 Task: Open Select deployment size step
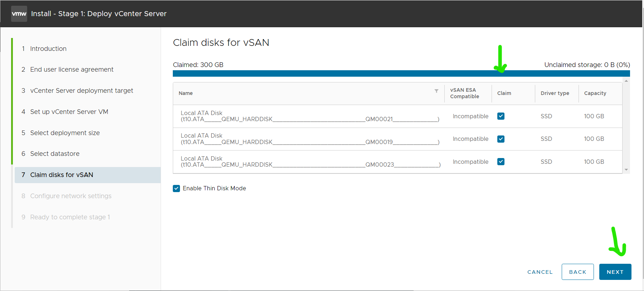65,133
